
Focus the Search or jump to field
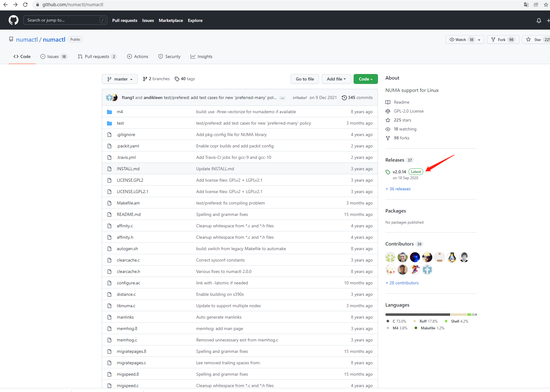pos(65,20)
